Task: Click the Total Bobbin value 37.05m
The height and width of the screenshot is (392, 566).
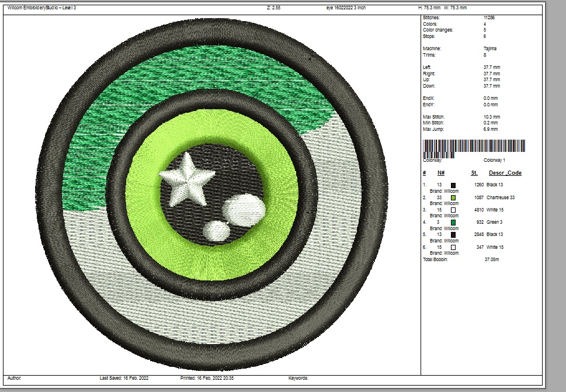Action: coord(491,259)
